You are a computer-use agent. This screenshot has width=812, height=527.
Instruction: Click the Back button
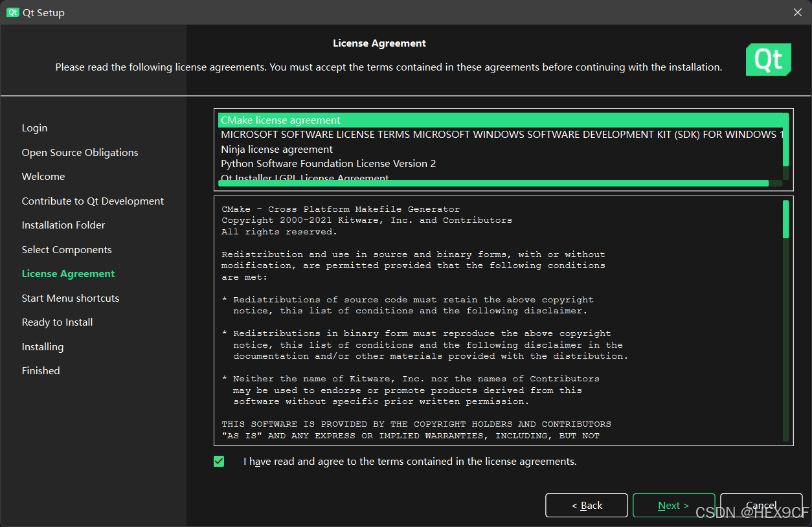click(587, 506)
